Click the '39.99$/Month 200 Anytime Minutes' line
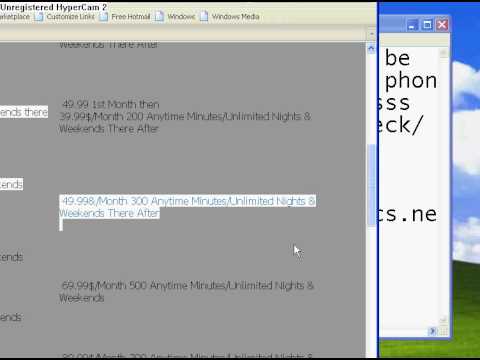The image size is (480, 360). pos(185,117)
